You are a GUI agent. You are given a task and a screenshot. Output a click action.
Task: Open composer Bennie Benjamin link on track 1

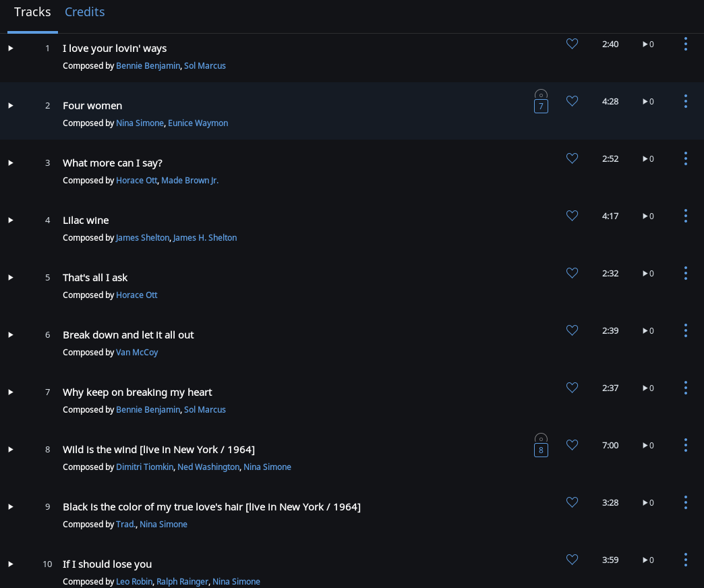tap(148, 65)
